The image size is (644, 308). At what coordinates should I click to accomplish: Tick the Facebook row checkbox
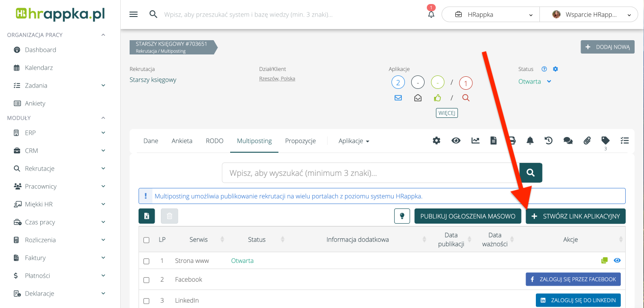pyautogui.click(x=146, y=280)
